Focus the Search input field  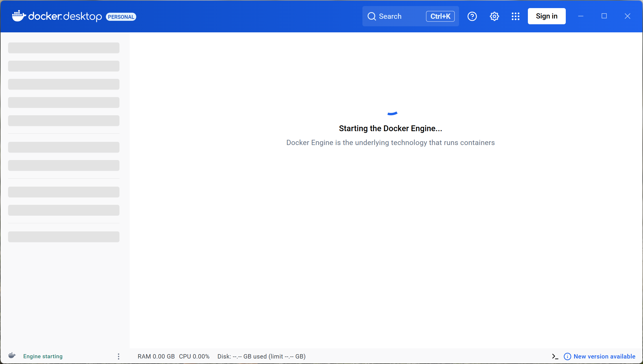[411, 16]
